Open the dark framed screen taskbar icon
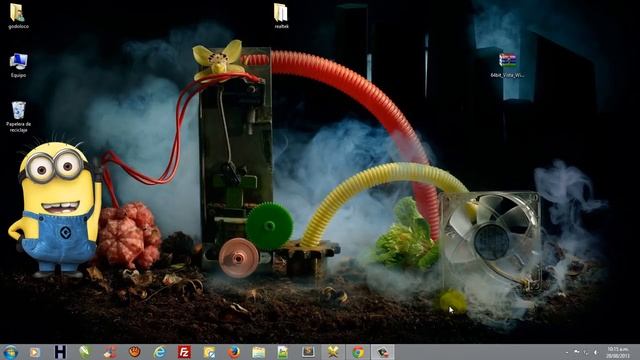This screenshot has height=360, width=640. 308,352
